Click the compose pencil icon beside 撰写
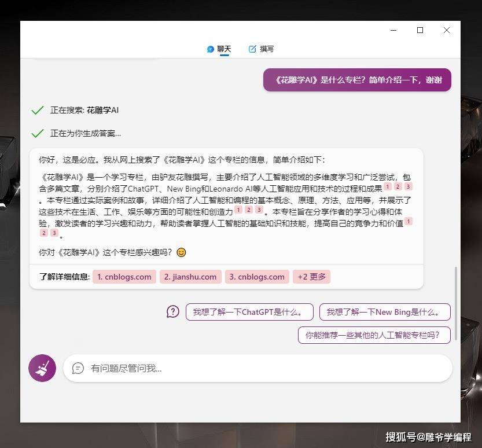 pyautogui.click(x=252, y=49)
